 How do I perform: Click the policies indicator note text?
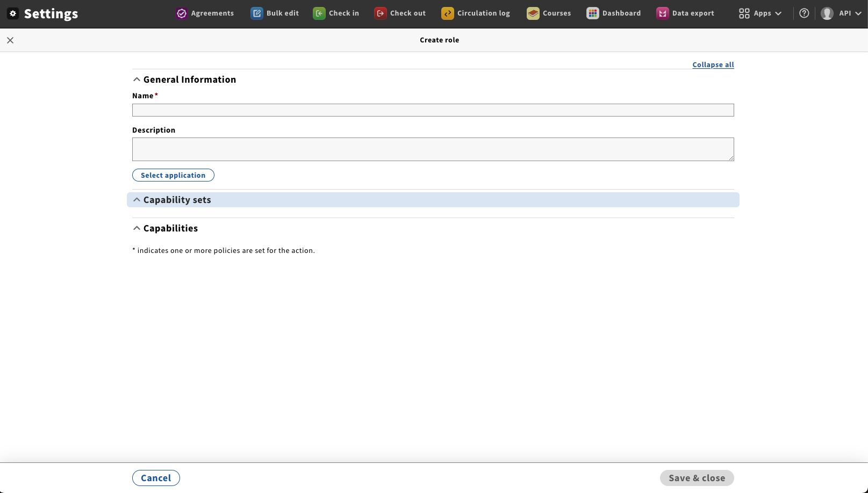(x=224, y=251)
